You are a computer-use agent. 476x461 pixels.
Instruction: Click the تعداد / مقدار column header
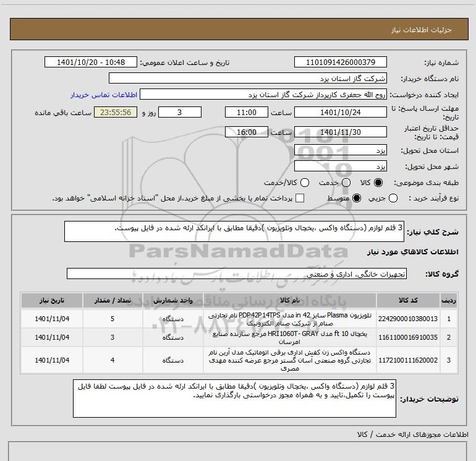[x=113, y=300]
